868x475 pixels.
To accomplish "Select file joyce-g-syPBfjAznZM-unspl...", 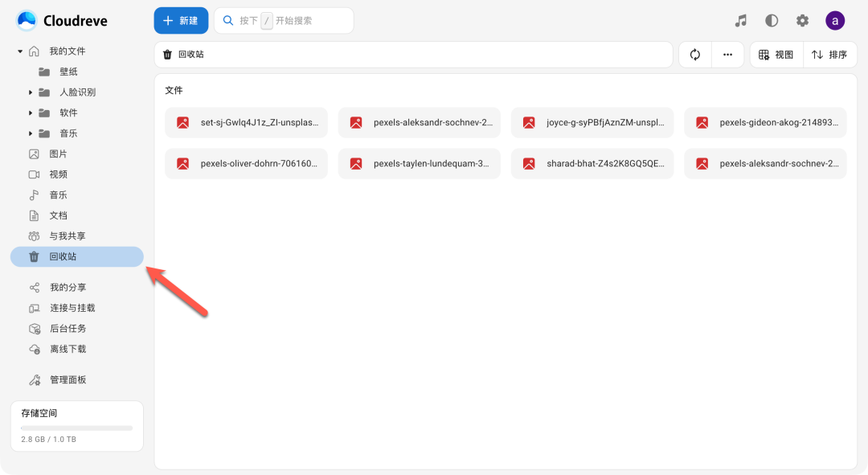I will (x=592, y=123).
